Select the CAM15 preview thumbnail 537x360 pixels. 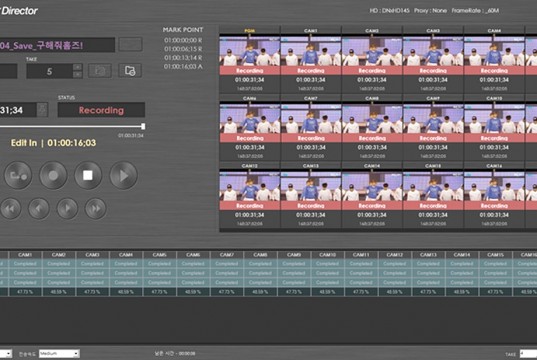(x=433, y=186)
